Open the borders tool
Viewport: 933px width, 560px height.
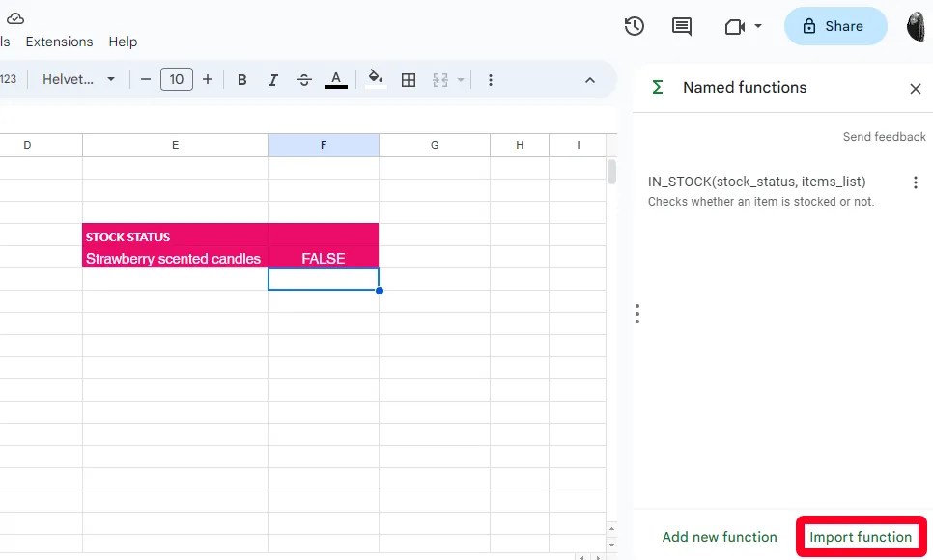click(408, 79)
